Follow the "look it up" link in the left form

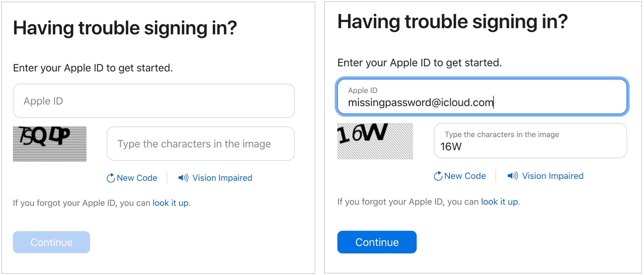pyautogui.click(x=171, y=203)
